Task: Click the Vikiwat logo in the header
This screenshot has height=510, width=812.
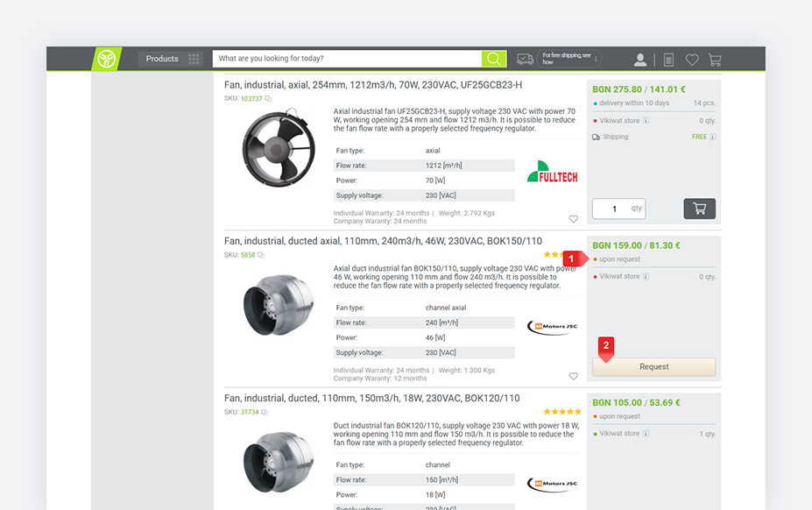Action: [107, 59]
